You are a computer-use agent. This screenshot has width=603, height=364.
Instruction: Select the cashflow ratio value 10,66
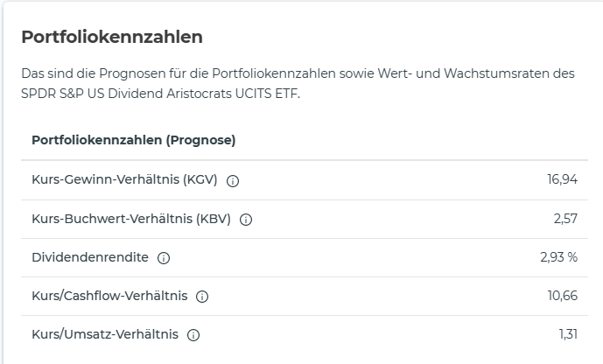click(x=562, y=296)
